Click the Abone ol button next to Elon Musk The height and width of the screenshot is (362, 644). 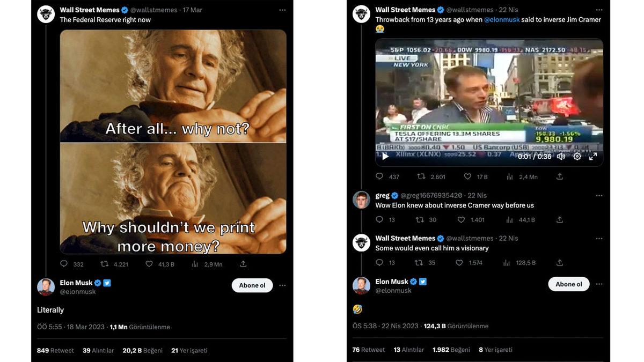pos(252,285)
